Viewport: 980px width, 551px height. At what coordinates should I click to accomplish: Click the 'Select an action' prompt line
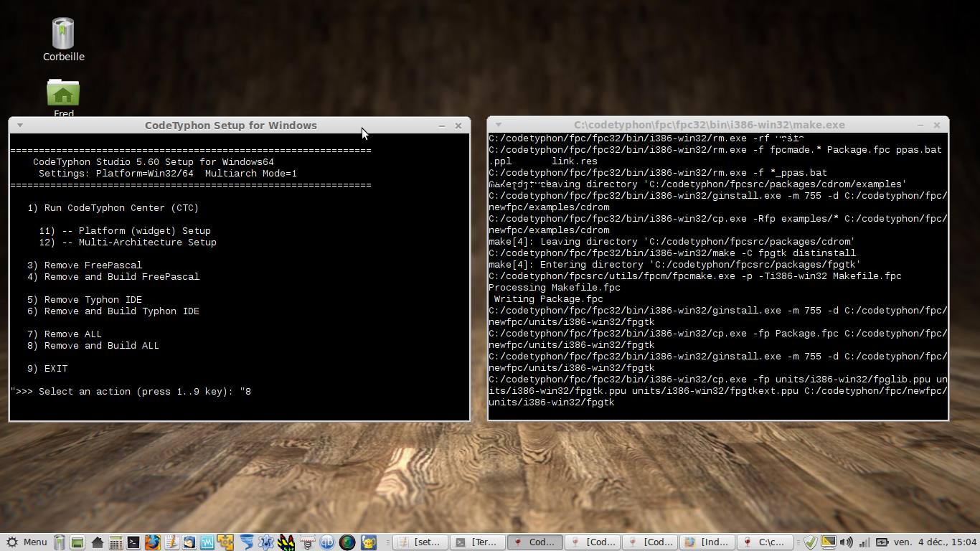click(131, 392)
